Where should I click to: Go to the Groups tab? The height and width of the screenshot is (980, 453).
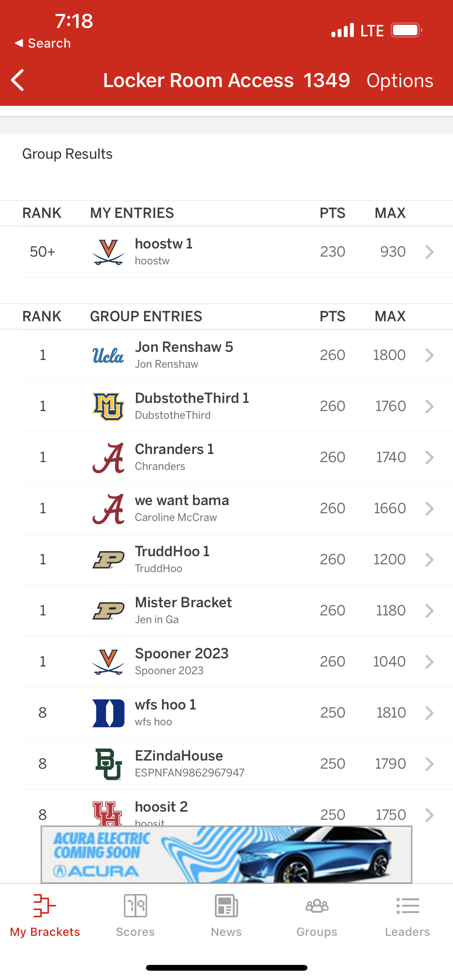317,915
